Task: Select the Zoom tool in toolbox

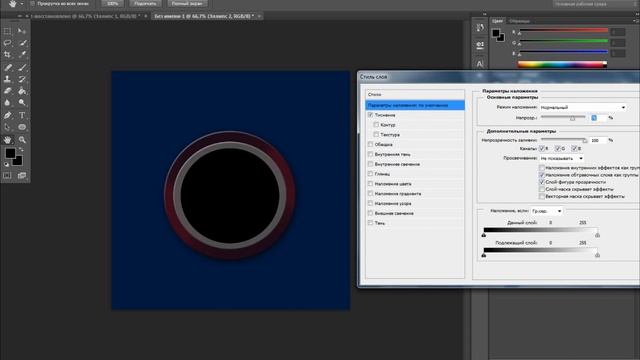Action: point(22,140)
